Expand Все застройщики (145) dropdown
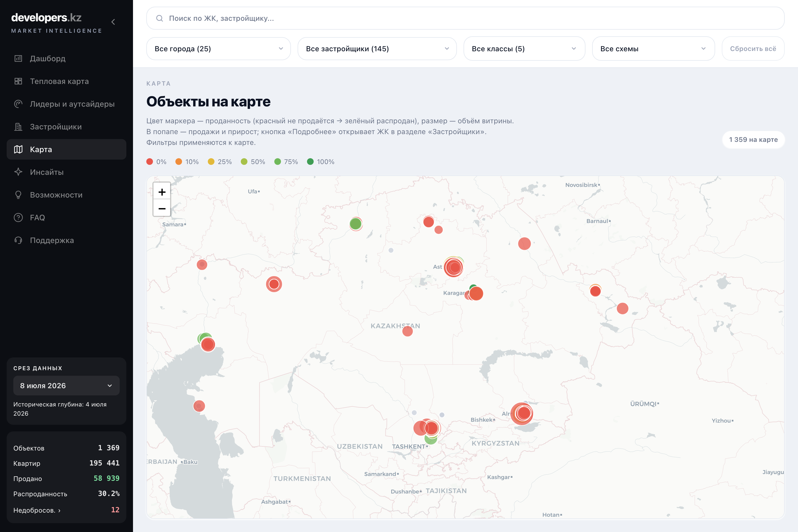 pos(377,48)
